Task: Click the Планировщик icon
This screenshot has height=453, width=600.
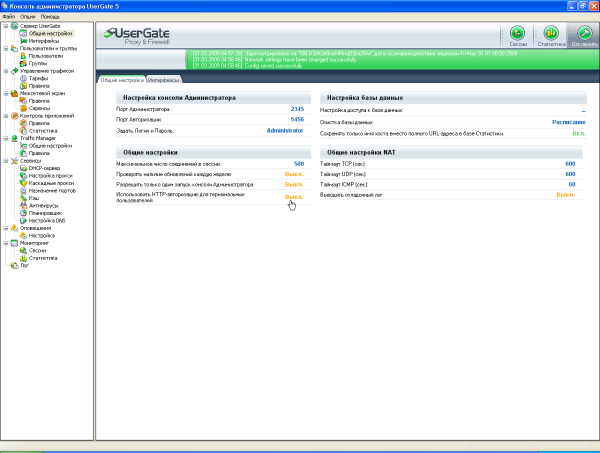Action: click(23, 213)
